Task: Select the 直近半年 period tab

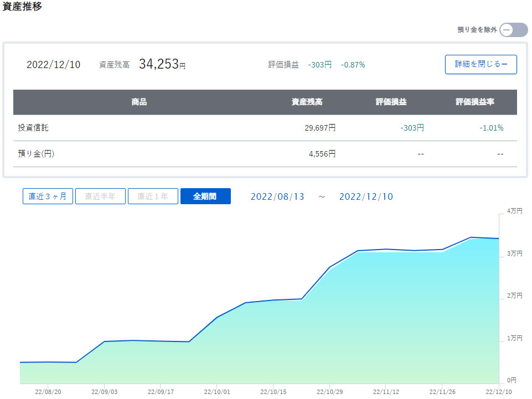Action: [100, 196]
